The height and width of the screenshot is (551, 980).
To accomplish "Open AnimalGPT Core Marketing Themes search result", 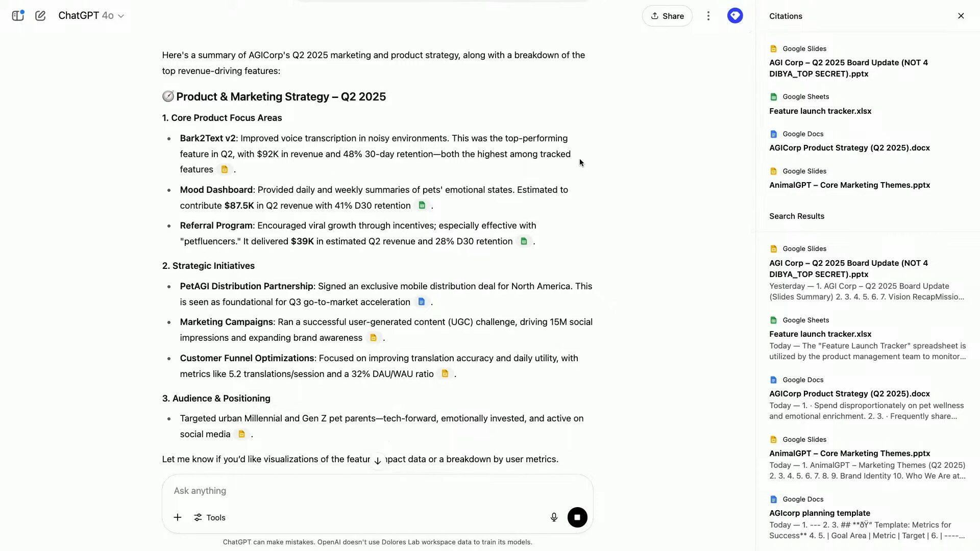I will tap(849, 454).
